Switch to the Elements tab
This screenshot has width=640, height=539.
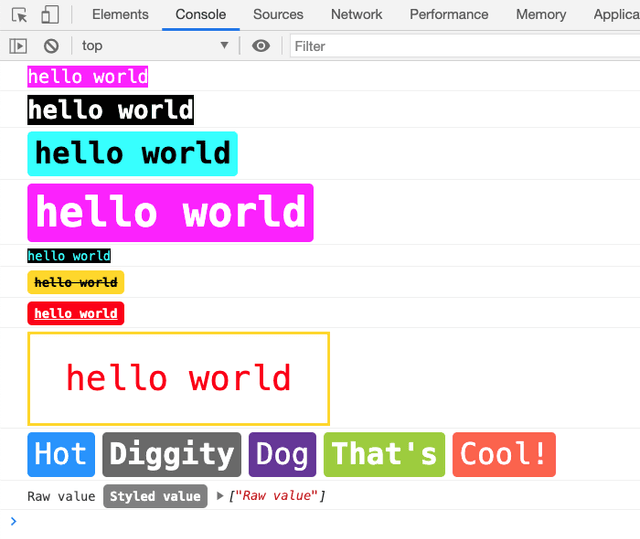click(120, 15)
